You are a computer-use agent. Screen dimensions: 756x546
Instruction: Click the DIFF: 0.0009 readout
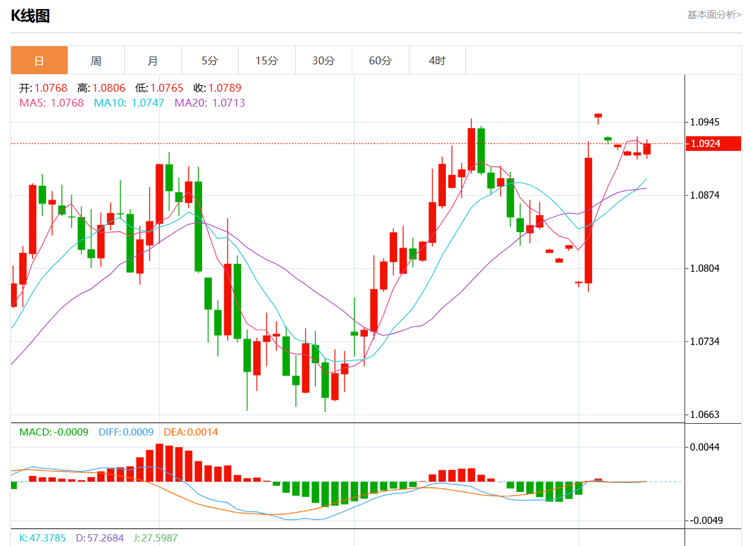point(126,432)
